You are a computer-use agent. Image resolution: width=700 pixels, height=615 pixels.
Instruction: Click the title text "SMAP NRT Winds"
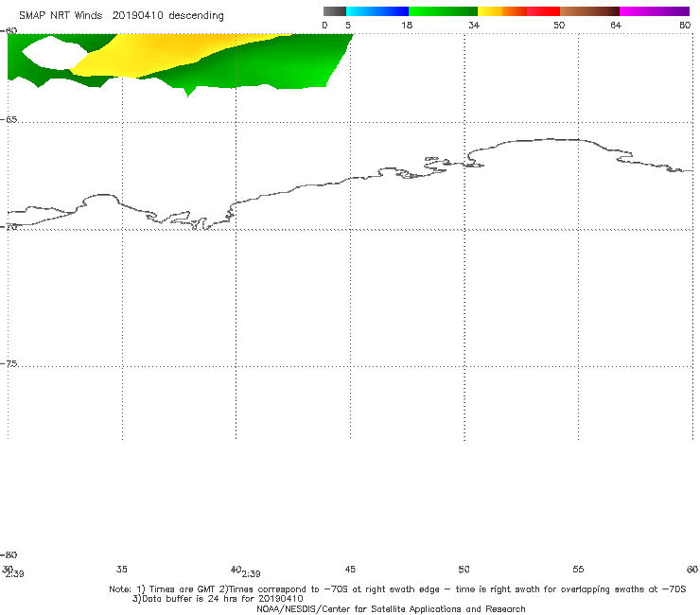pos(61,16)
